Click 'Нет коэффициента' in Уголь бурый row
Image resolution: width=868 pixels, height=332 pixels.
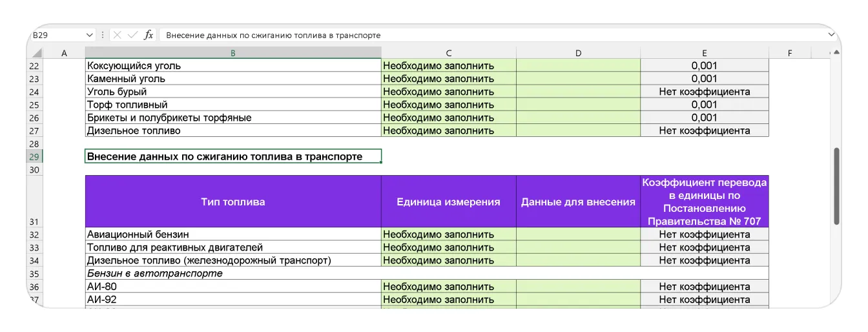(x=705, y=92)
